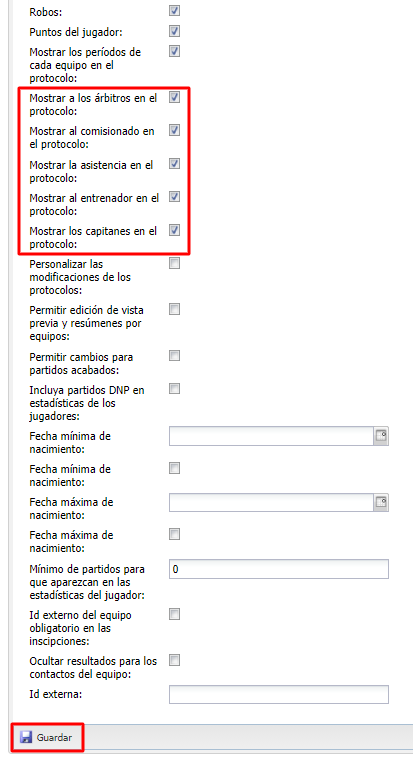Check Permitir edición de vista previa
413x763 pixels.
coord(174,309)
